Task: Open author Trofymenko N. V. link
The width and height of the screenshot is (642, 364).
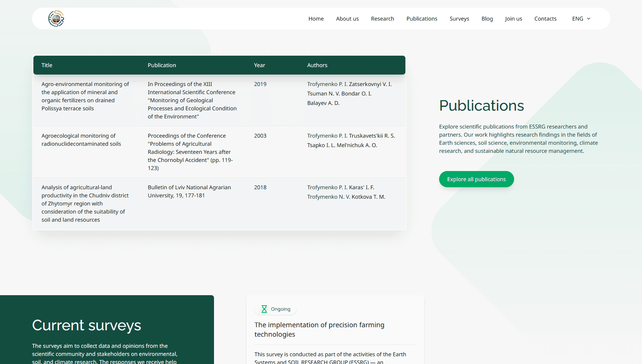Action: [329, 197]
